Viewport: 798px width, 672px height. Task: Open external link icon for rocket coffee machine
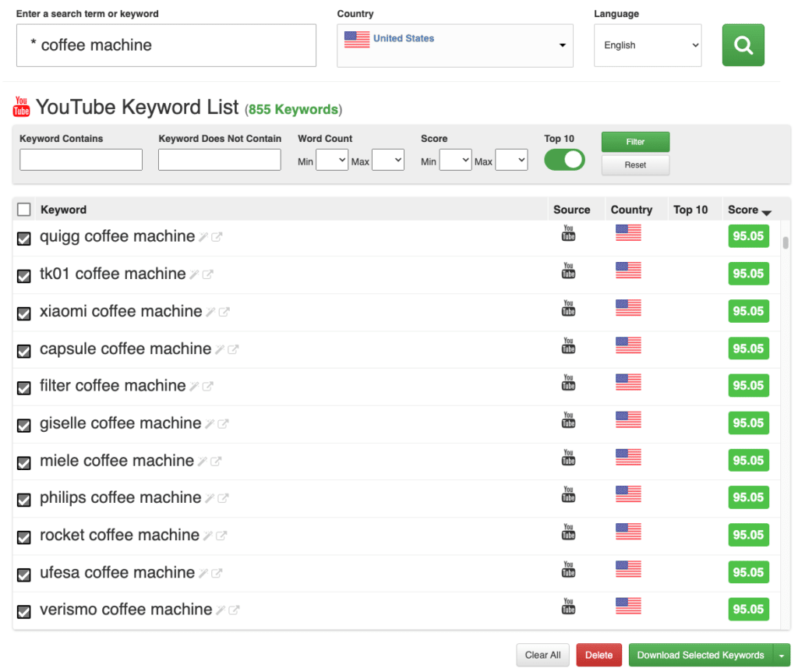pyautogui.click(x=221, y=536)
